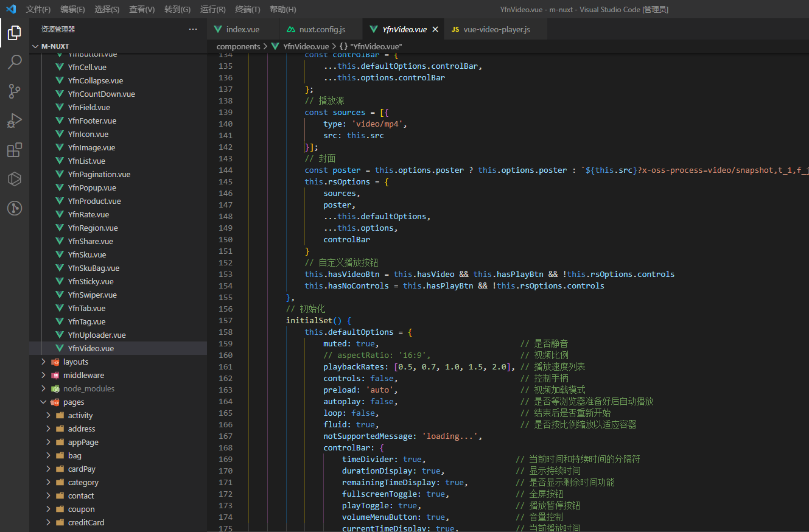This screenshot has width=809, height=532.
Task: Open the 终端(T) menu
Action: pos(248,9)
